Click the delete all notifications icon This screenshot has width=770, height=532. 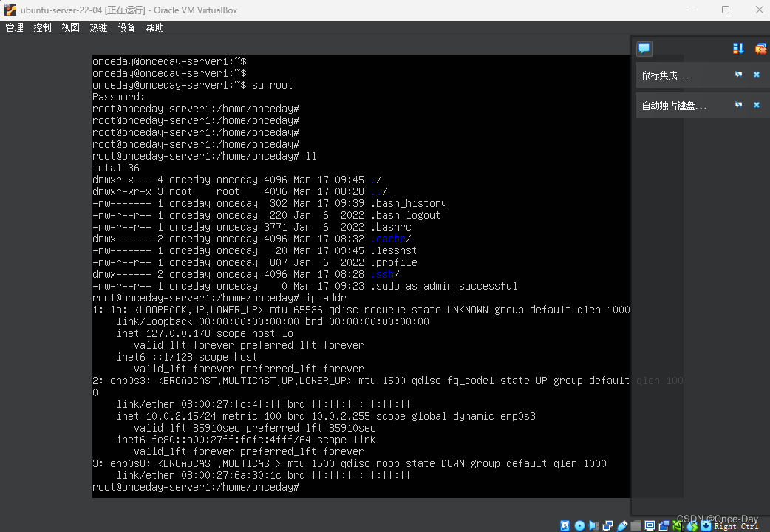click(x=760, y=48)
